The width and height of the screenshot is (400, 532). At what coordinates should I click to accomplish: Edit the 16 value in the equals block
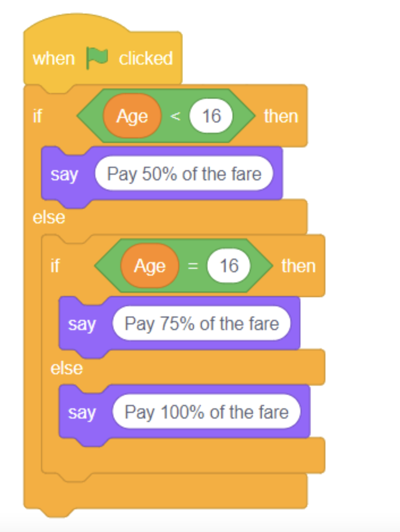[x=229, y=266]
